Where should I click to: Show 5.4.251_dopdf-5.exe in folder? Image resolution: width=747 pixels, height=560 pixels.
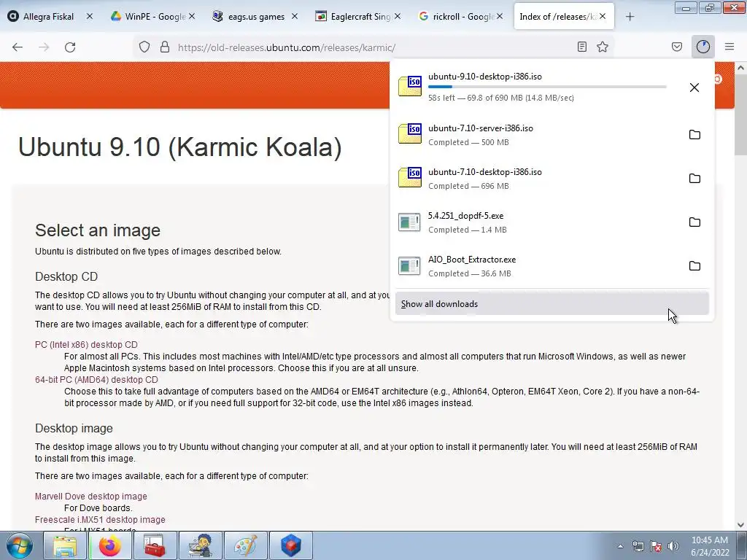click(x=694, y=222)
